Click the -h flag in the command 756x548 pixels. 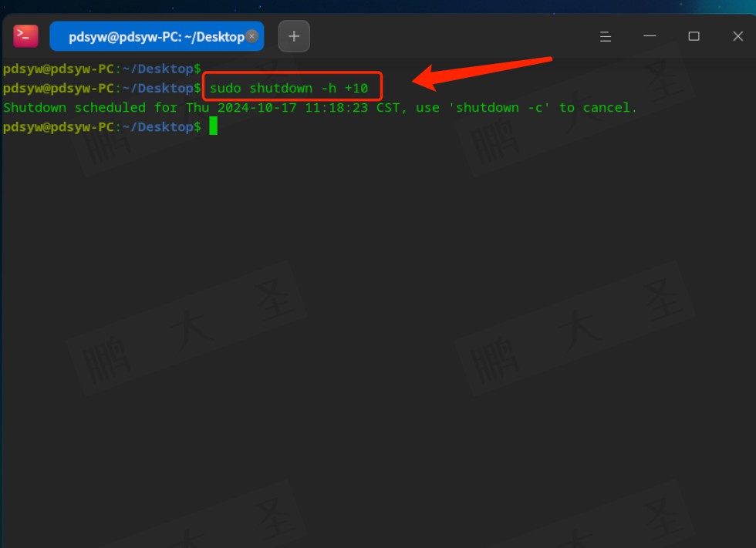pos(329,89)
